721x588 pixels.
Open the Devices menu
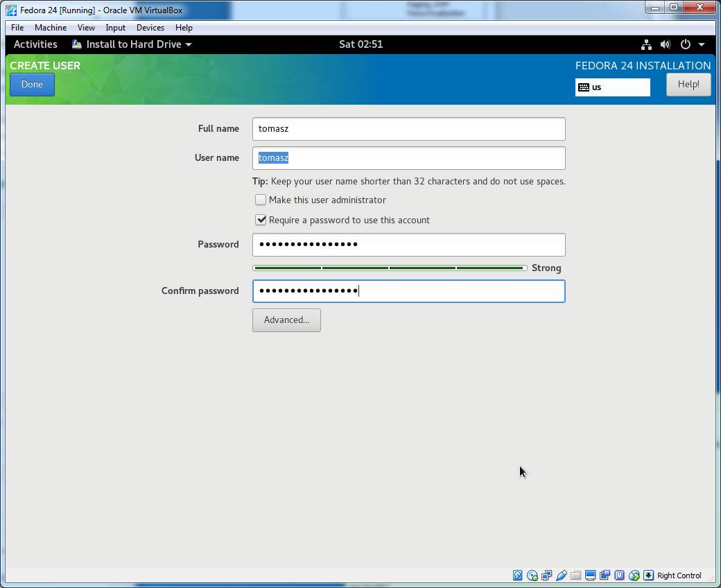[150, 28]
